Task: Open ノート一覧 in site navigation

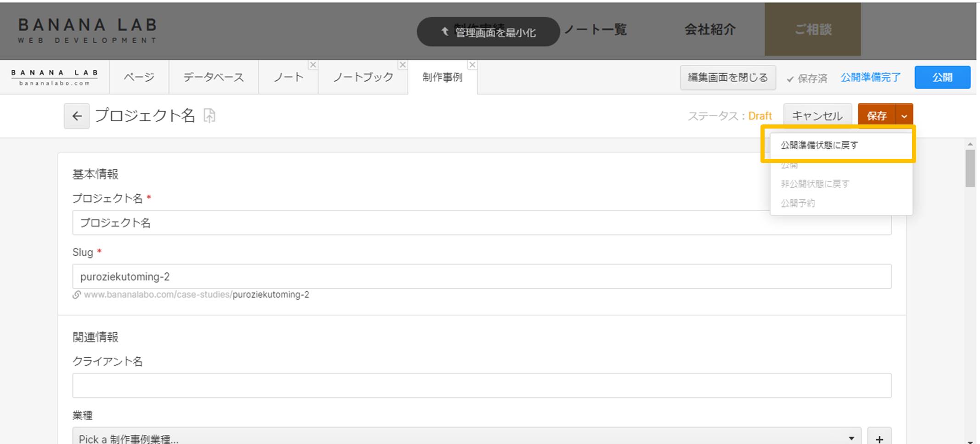Action: click(595, 30)
